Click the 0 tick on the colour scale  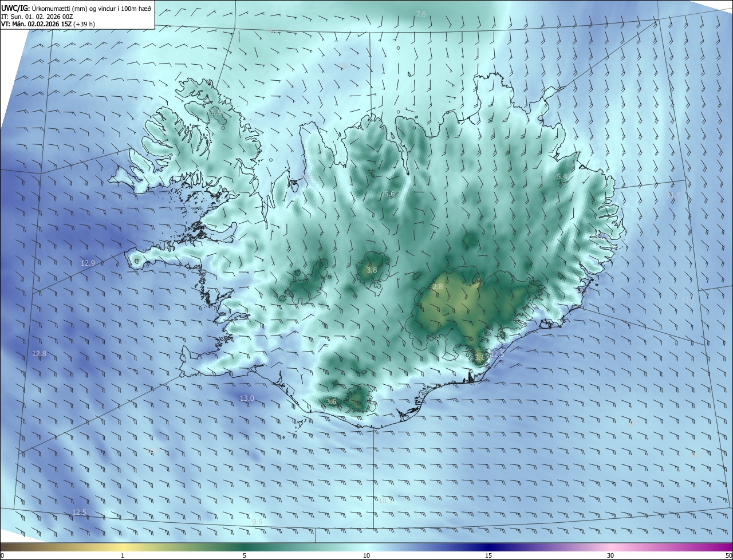[2, 555]
